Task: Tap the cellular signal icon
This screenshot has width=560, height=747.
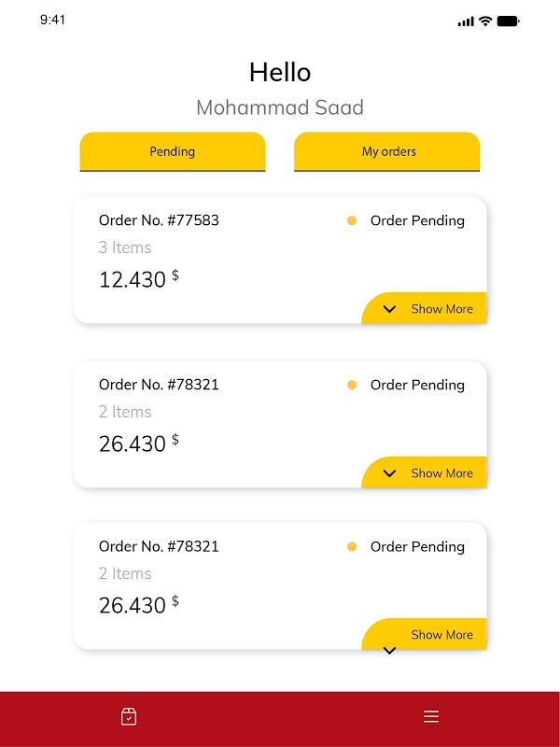Action: pyautogui.click(x=466, y=21)
